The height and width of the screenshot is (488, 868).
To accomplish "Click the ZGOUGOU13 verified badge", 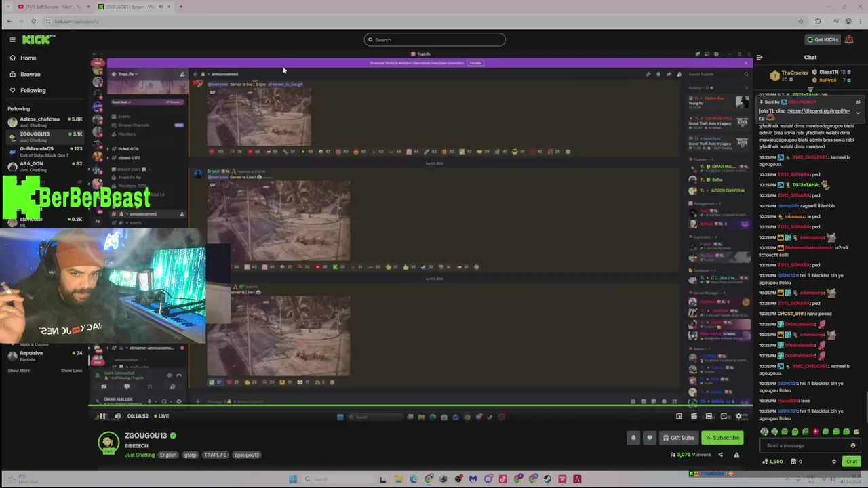I will [173, 436].
